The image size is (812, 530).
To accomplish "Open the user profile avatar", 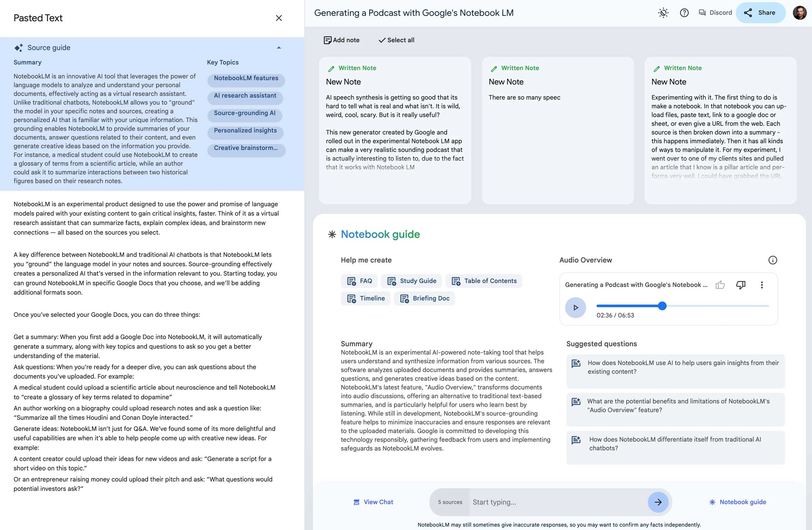I will coord(799,13).
